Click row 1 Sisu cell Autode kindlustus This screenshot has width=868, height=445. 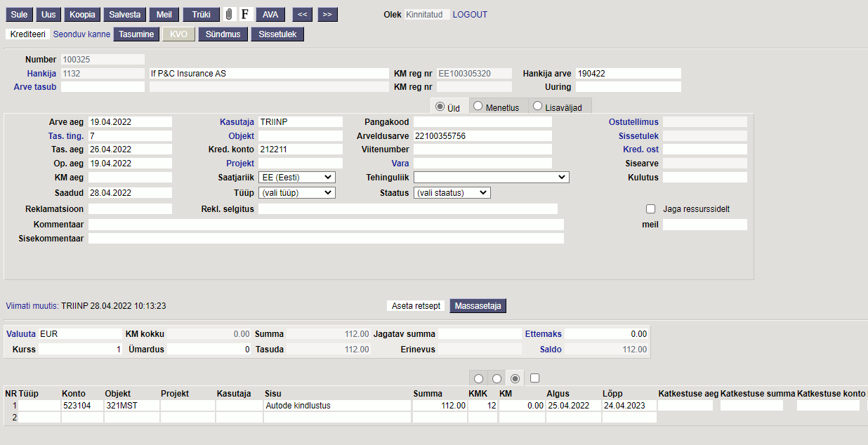pos(337,406)
